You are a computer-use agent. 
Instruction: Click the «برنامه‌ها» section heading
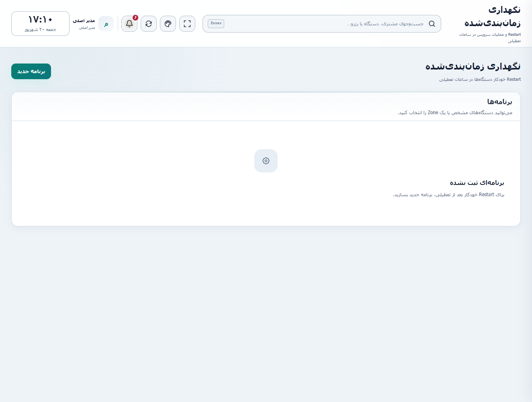point(500,102)
